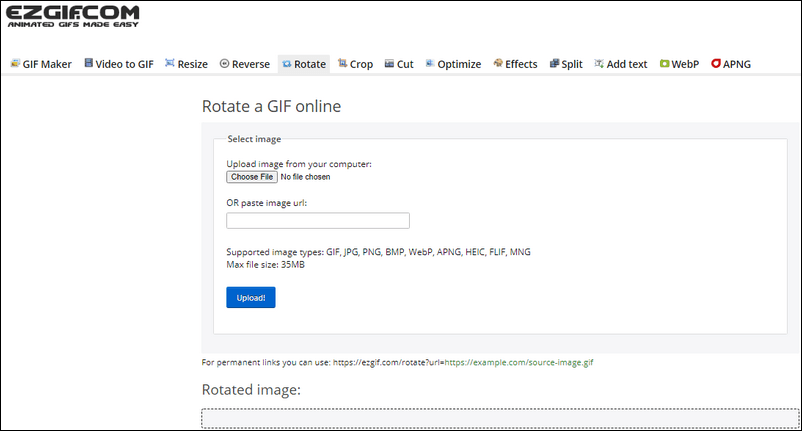Click the 'Select image' legend text
Viewport: 802px width, 431px height.
coord(254,139)
